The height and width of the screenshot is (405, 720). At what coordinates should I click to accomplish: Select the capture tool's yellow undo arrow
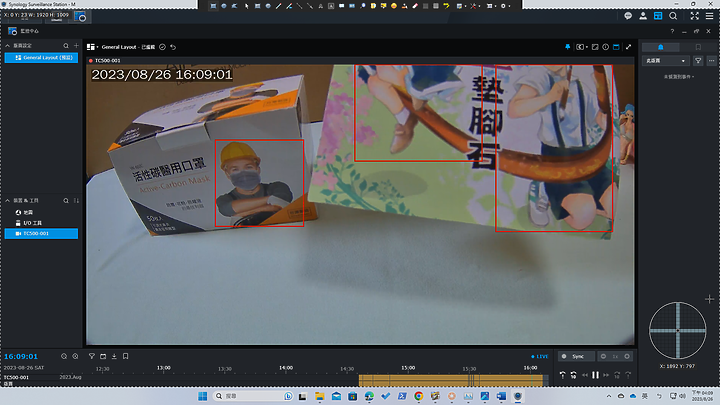click(446, 6)
